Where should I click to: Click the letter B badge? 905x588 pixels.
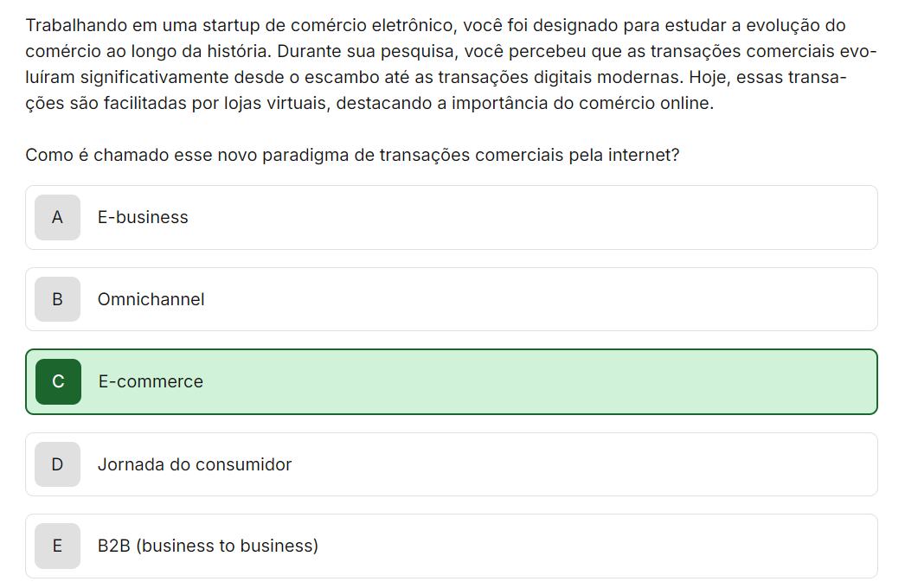coord(57,300)
